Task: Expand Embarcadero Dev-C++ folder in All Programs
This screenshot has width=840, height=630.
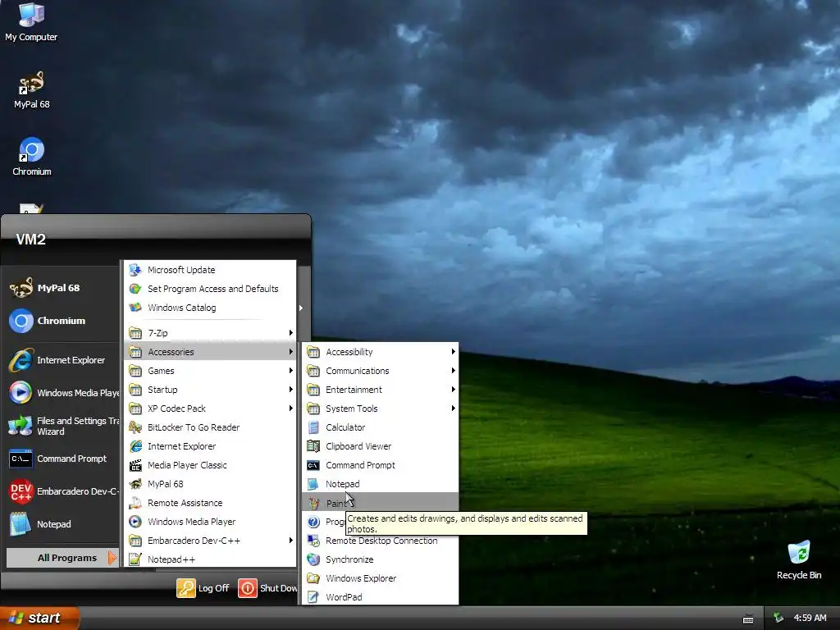Action: (210, 541)
